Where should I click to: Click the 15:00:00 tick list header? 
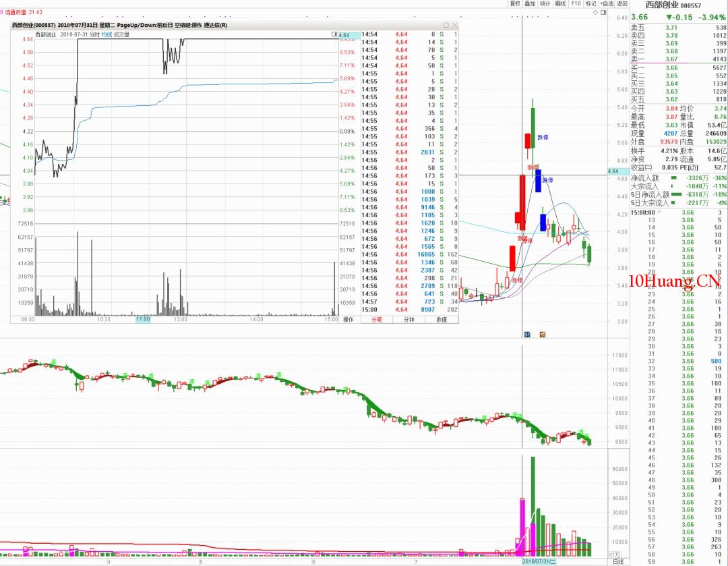pos(642,213)
